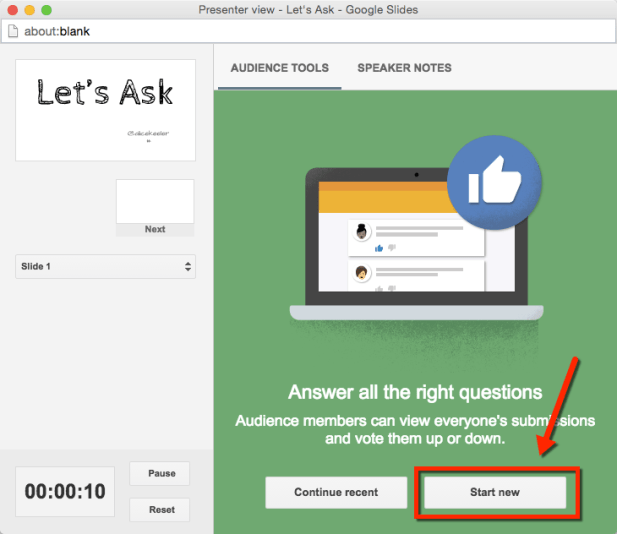Pause the presentation timer

tap(159, 473)
